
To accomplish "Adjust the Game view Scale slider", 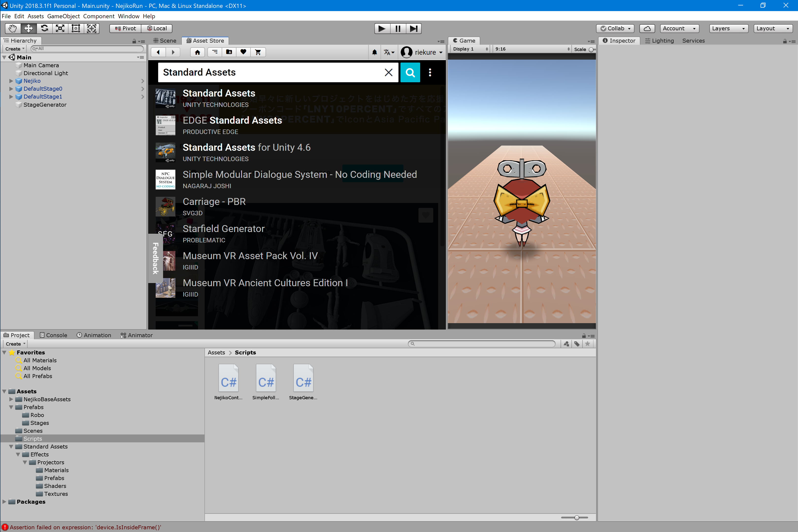I will pyautogui.click(x=591, y=49).
